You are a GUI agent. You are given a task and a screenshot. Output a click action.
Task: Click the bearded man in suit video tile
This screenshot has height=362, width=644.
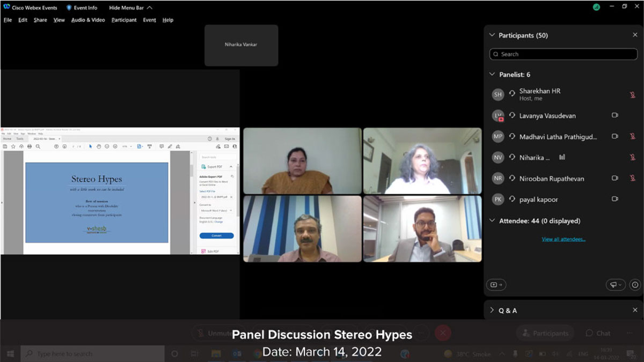click(422, 228)
